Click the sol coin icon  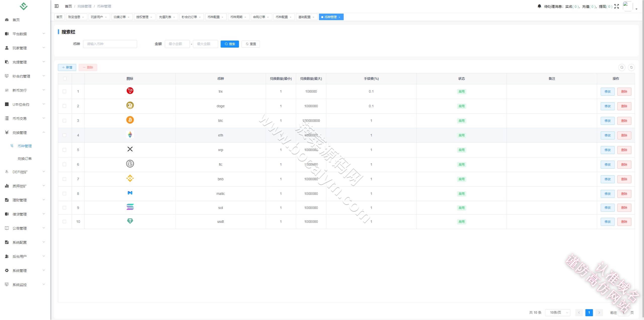tap(130, 207)
